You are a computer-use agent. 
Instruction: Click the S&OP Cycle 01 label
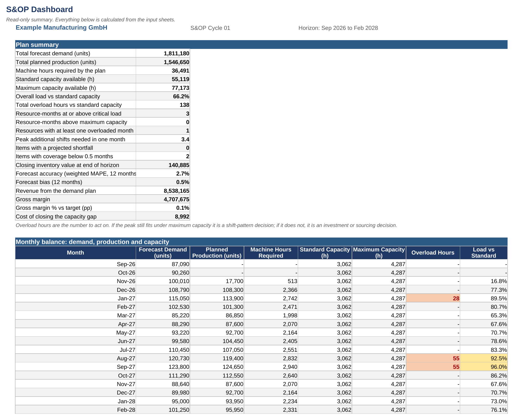pos(210,28)
